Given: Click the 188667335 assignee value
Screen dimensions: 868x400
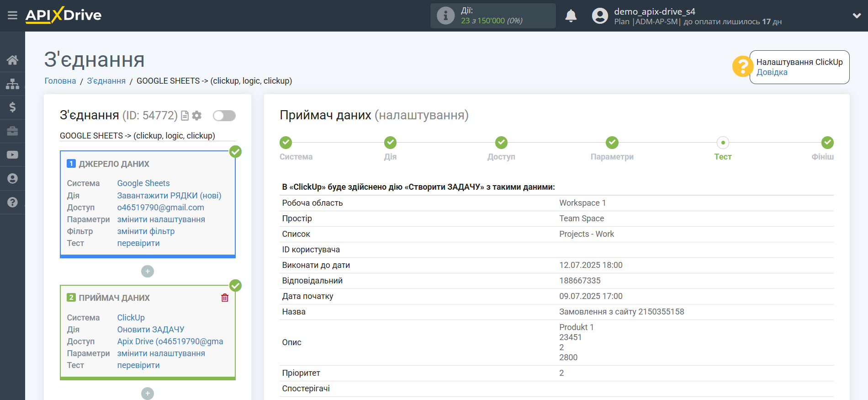Looking at the screenshot, I should (580, 281).
